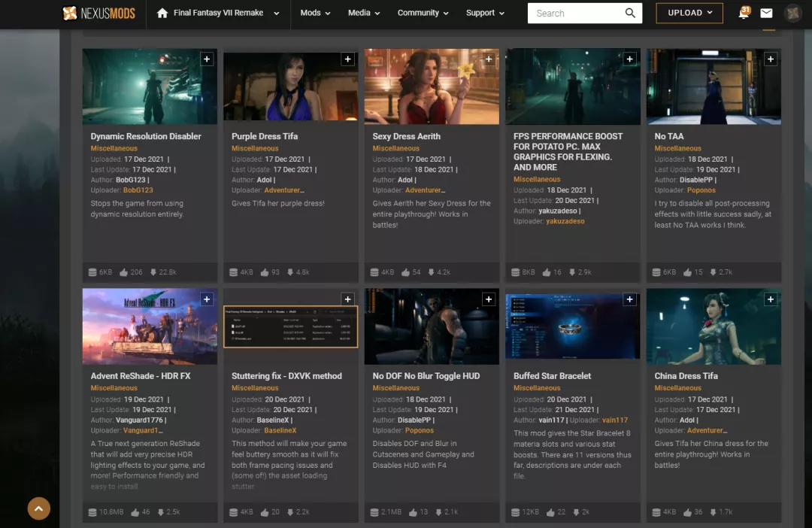Open the messages envelope icon
Image resolution: width=812 pixels, height=528 pixels.
[766, 13]
